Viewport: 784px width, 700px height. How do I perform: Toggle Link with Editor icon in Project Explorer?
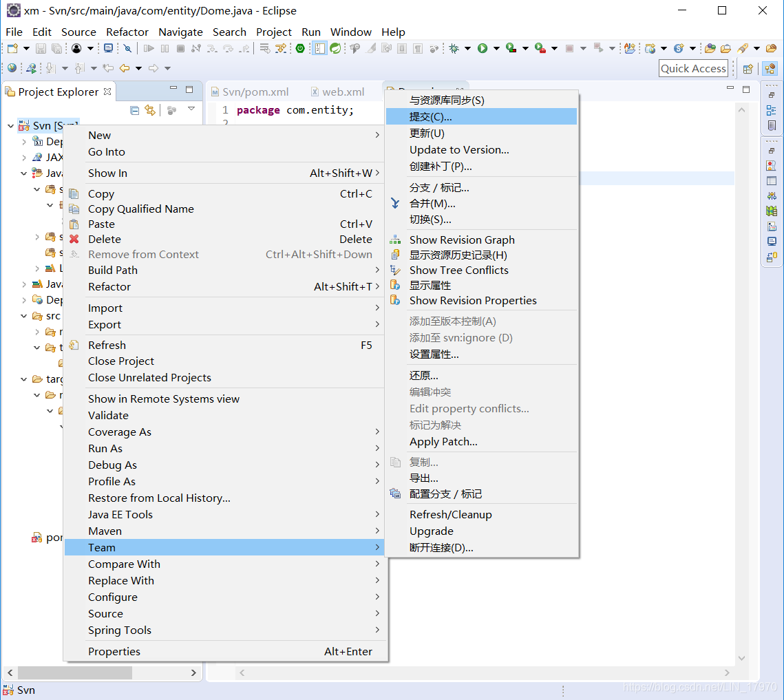[150, 110]
